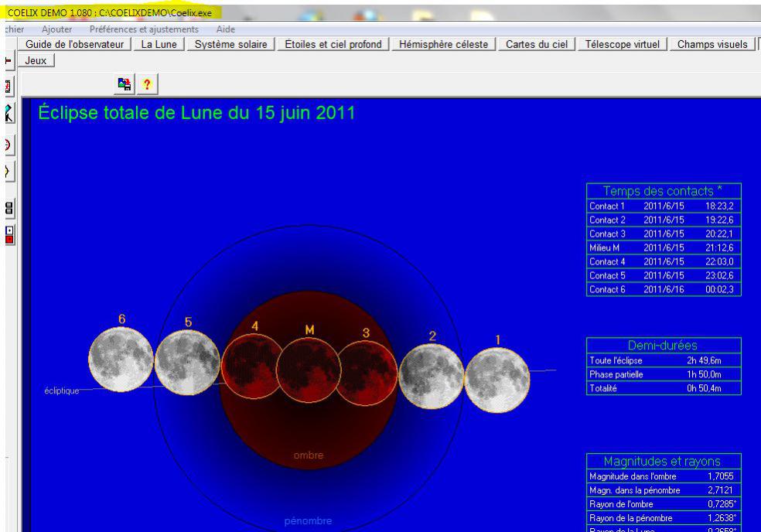This screenshot has width=761, height=532.
Task: Select the Contact 5 row
Action: (x=664, y=275)
